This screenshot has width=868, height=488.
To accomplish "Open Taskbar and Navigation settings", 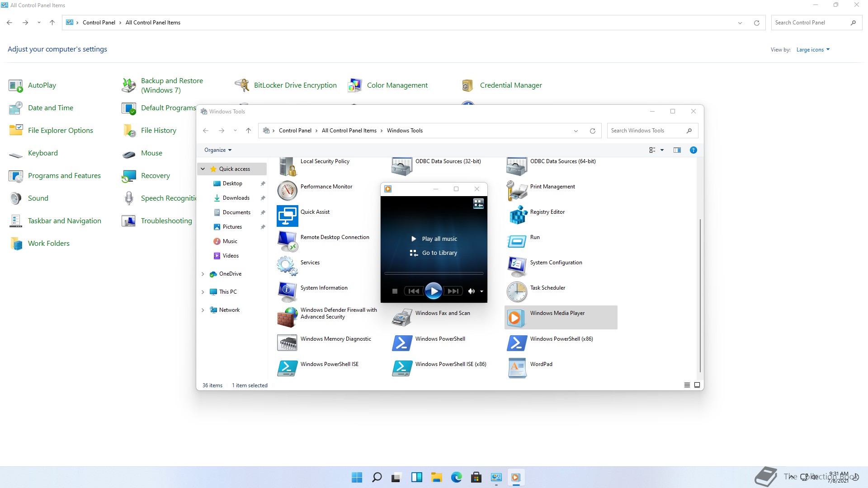I will click(55, 221).
